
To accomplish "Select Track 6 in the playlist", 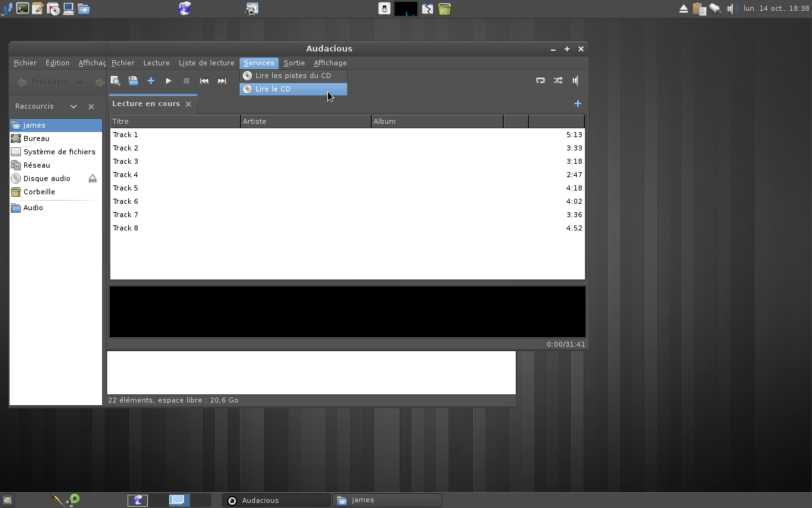I will pyautogui.click(x=348, y=201).
